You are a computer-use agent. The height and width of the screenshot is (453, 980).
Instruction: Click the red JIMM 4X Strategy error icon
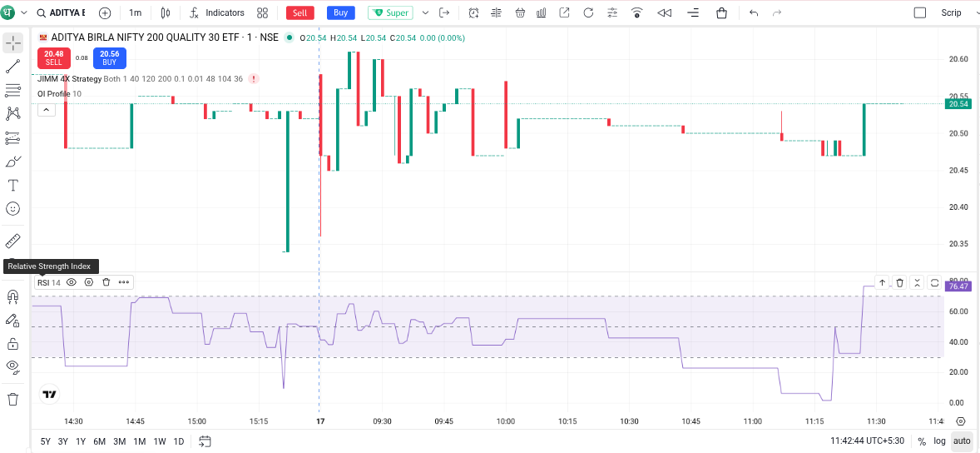(x=253, y=79)
